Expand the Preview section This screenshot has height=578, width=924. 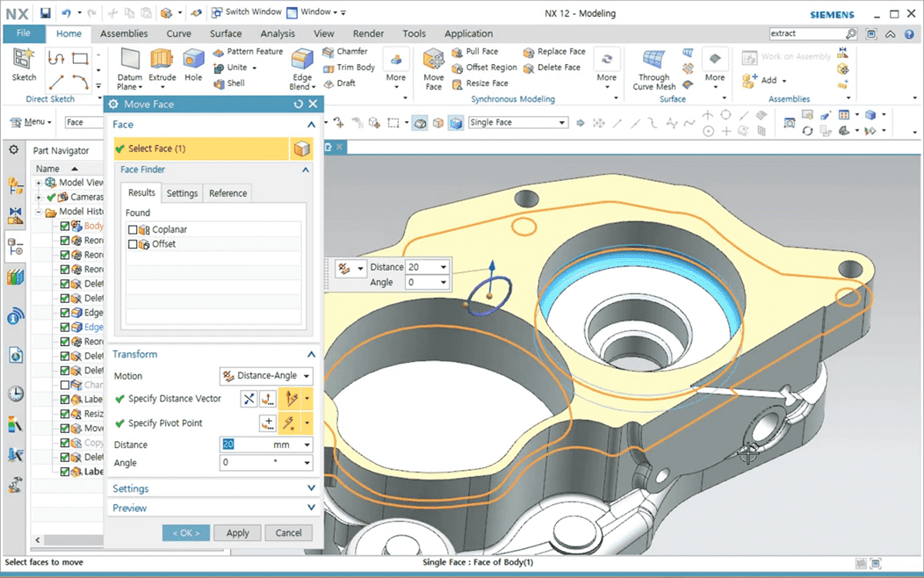pyautogui.click(x=311, y=508)
